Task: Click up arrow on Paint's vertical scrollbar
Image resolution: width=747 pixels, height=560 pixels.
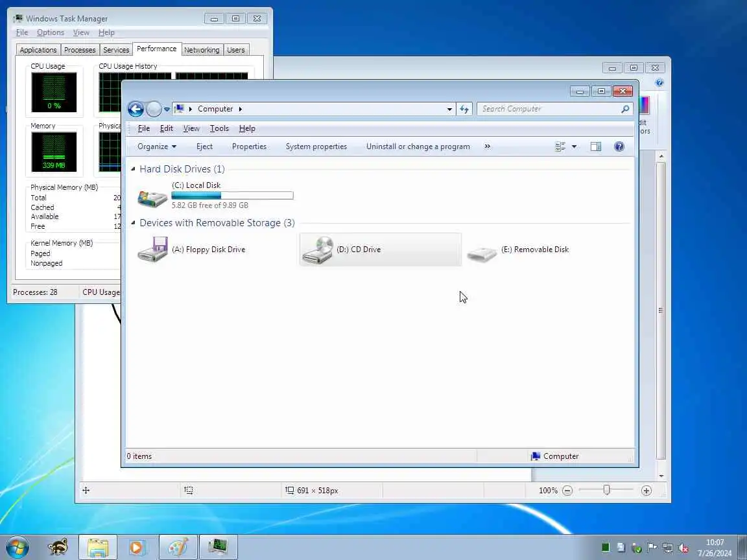Action: coord(661,156)
